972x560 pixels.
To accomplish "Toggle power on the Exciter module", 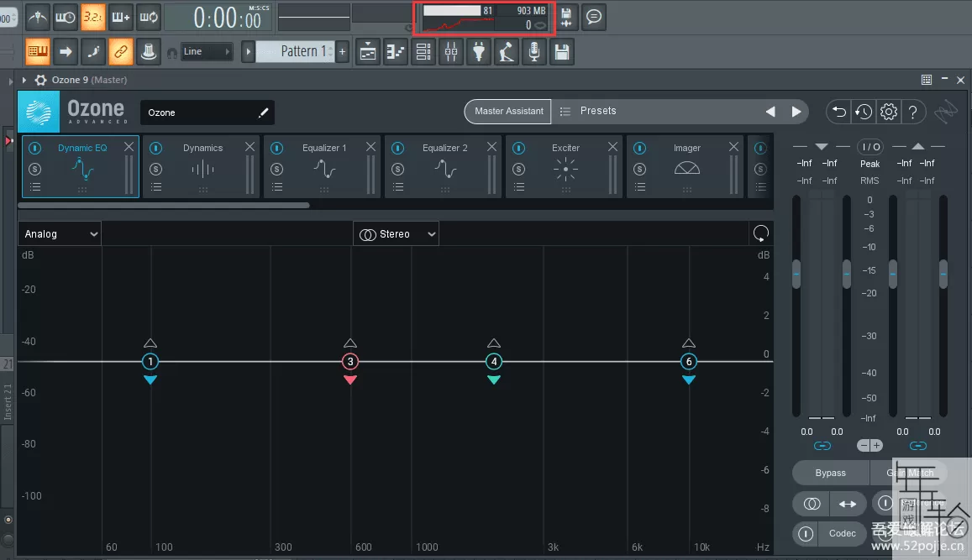I will 519,148.
